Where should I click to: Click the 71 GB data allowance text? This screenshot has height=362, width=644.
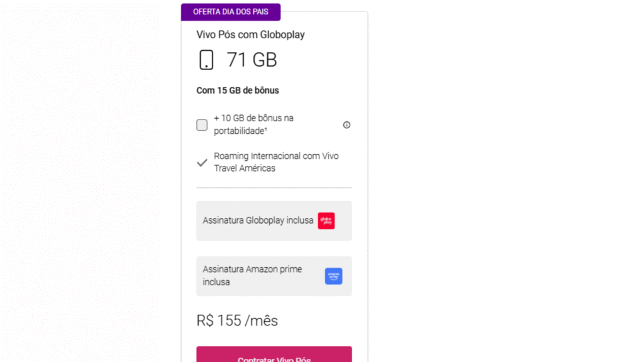coord(252,59)
